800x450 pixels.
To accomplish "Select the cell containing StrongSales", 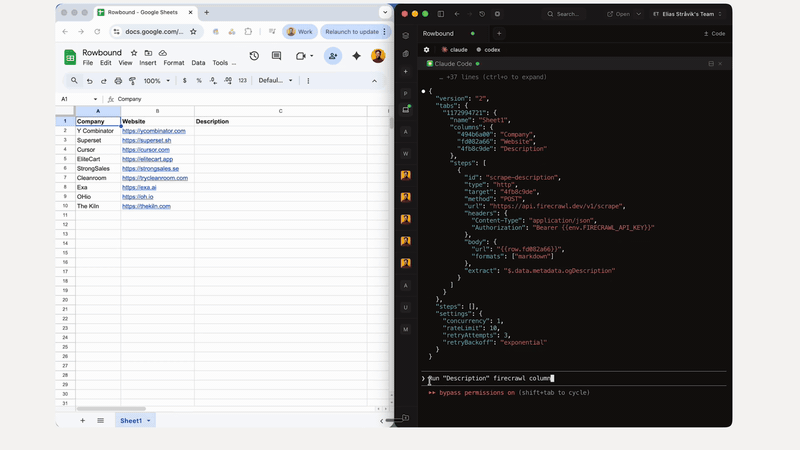I will click(98, 168).
